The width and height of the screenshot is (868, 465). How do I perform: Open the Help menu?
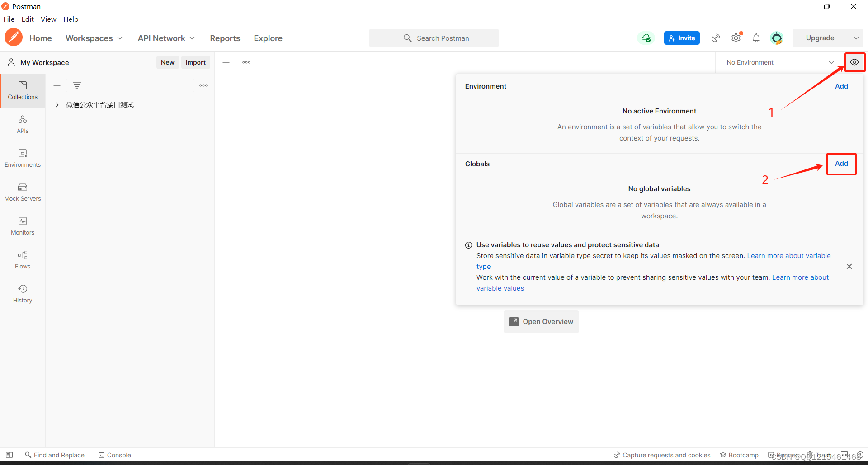pos(71,19)
